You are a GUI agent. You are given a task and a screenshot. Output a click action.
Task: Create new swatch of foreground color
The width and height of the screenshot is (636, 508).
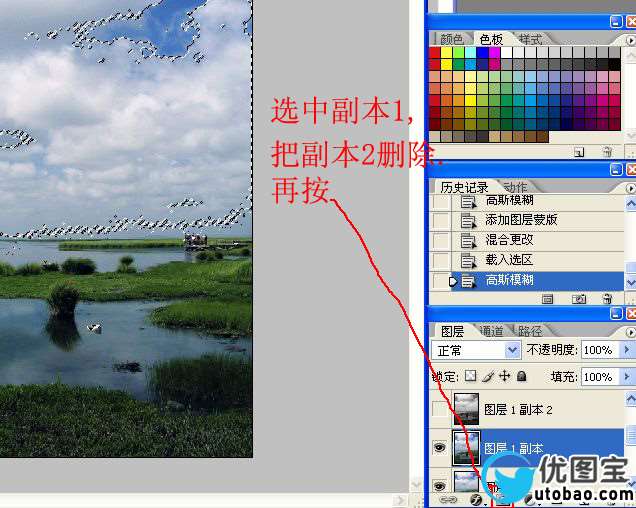pyautogui.click(x=579, y=153)
